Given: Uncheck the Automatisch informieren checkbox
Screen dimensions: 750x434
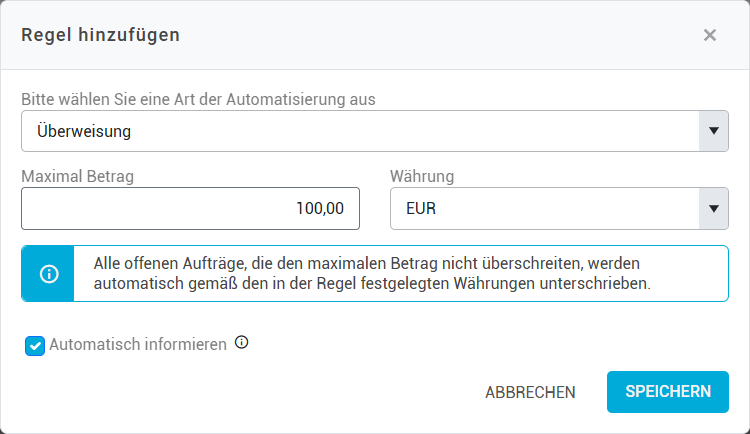Looking at the screenshot, I should [x=35, y=346].
